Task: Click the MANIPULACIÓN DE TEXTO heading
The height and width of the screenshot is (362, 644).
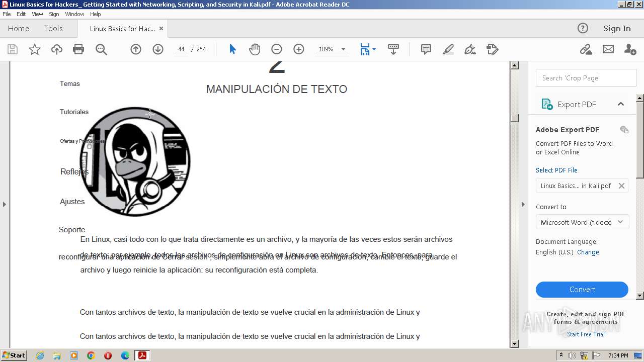Action: [x=277, y=89]
